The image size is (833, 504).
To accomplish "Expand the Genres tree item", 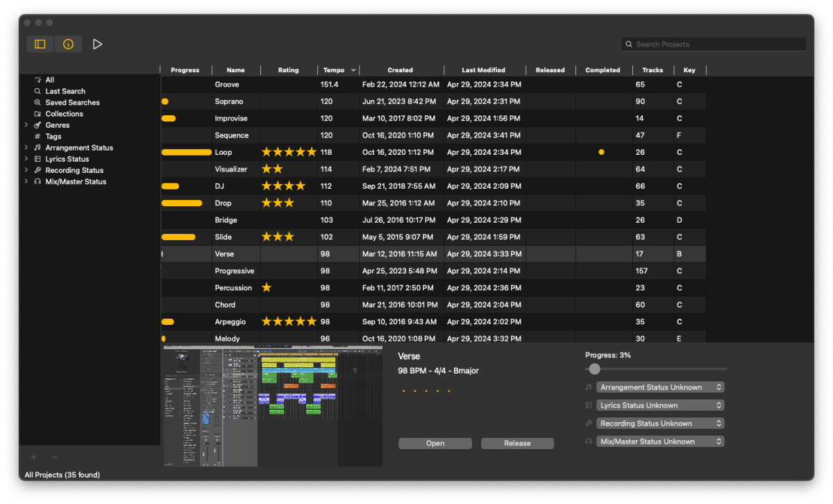I will click(x=26, y=125).
